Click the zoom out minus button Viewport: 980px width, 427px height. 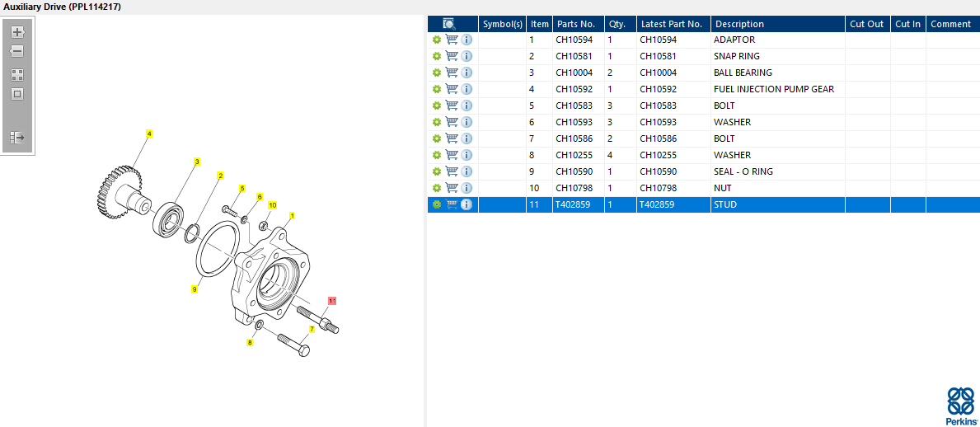[x=17, y=51]
